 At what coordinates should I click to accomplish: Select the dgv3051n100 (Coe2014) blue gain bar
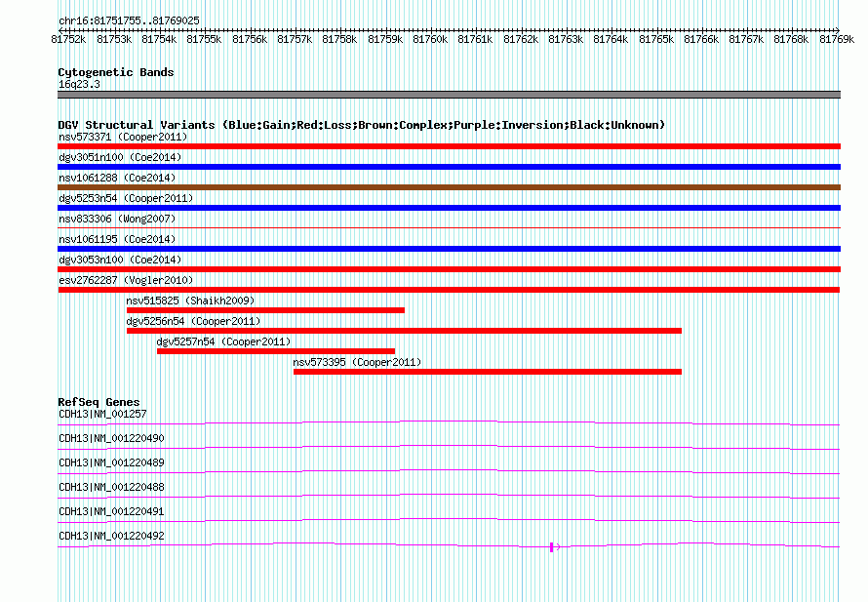[449, 167]
